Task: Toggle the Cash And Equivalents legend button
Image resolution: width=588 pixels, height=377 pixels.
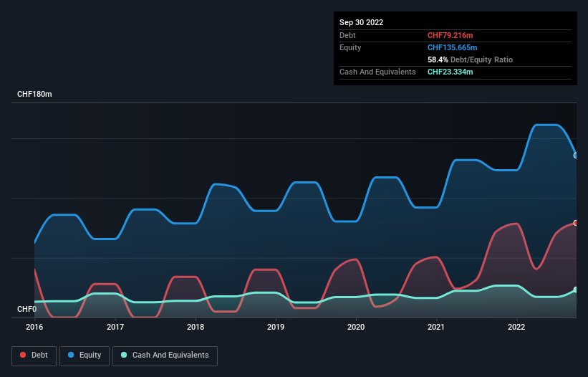Action: 165,355
